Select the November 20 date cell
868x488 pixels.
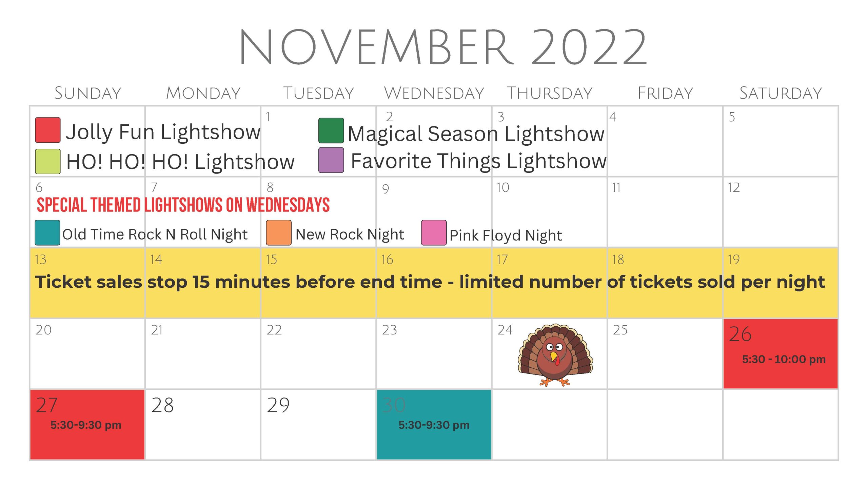coord(87,354)
